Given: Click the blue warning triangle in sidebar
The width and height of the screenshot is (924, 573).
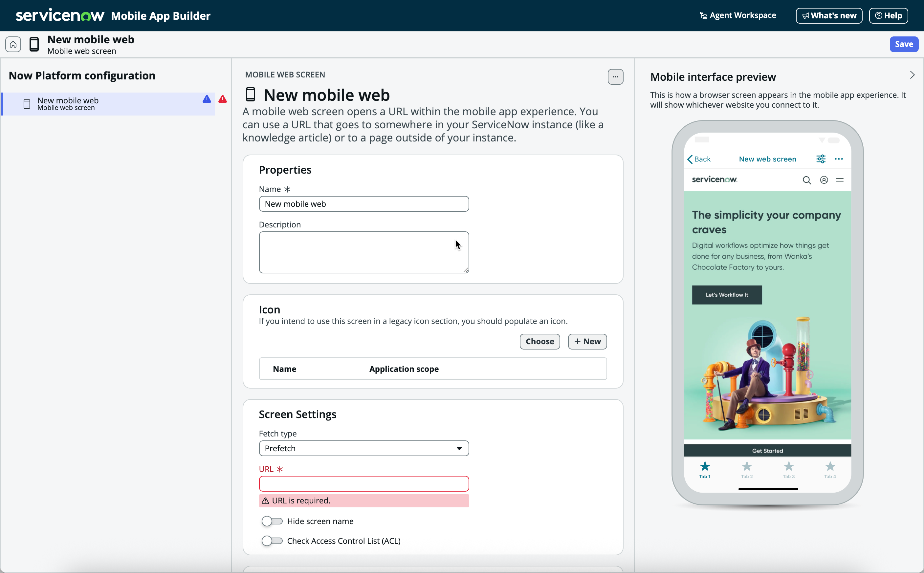Looking at the screenshot, I should (x=207, y=99).
